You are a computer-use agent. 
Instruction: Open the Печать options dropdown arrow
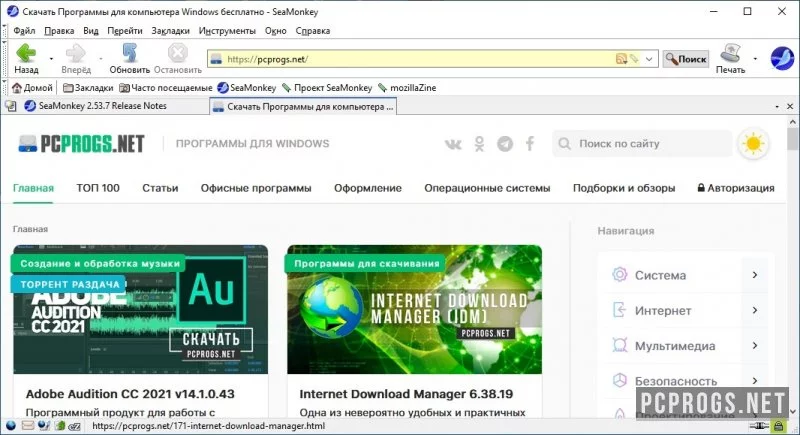coord(755,59)
